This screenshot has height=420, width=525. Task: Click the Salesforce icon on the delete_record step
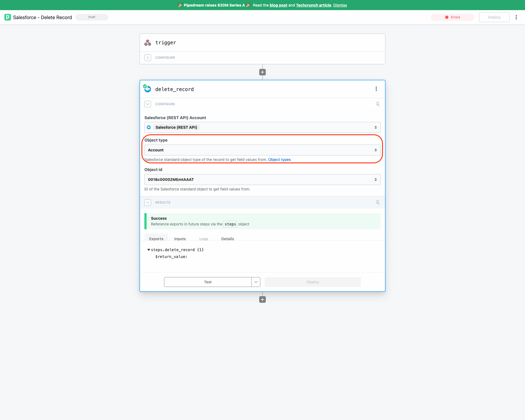(147, 89)
